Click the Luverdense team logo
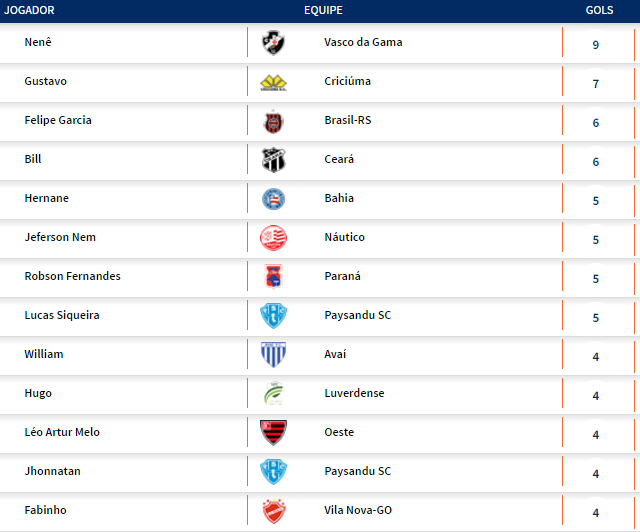The width and height of the screenshot is (640, 532). coord(273,394)
